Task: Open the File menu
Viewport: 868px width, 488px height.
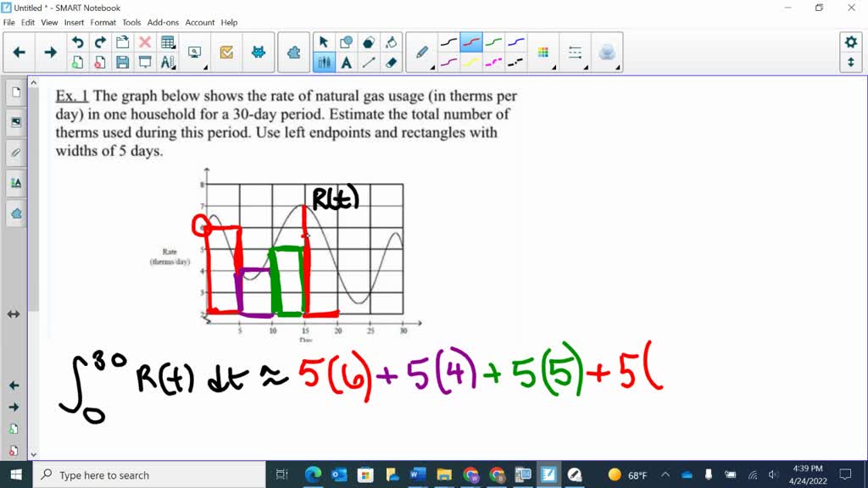Action: (8, 23)
